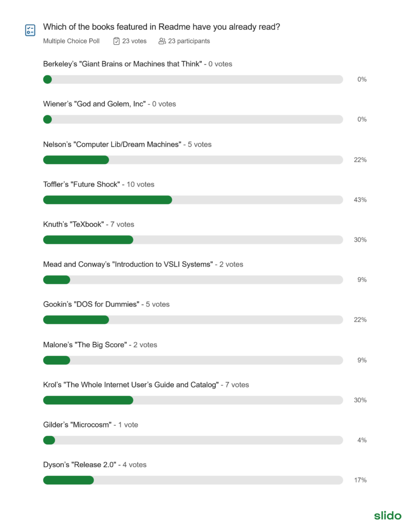This screenshot has width=410, height=532.
Task: Click the participants people icon
Action: click(x=162, y=41)
